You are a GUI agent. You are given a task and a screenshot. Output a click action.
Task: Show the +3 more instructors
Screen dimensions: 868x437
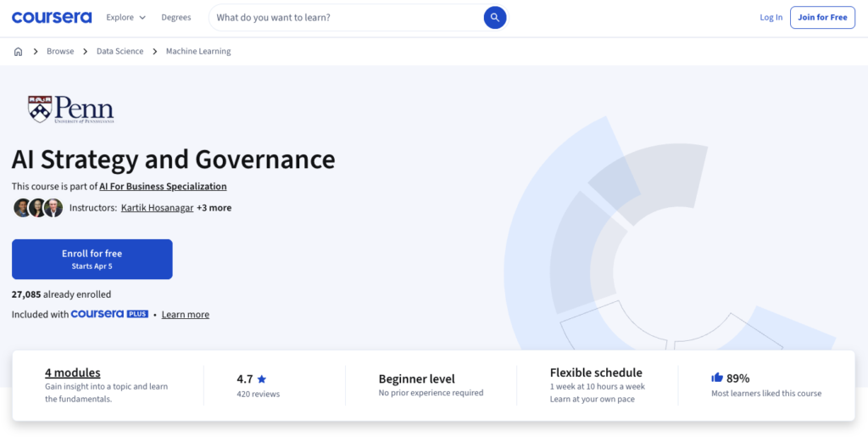pos(214,208)
